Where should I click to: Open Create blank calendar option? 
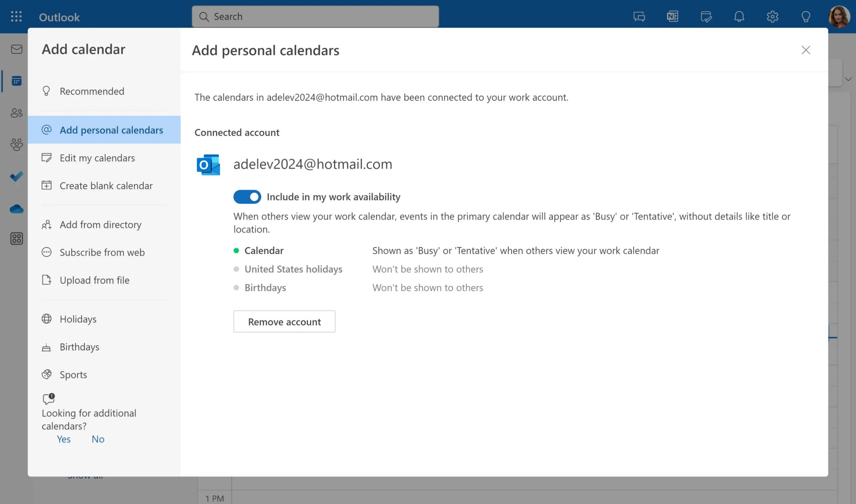coord(106,186)
